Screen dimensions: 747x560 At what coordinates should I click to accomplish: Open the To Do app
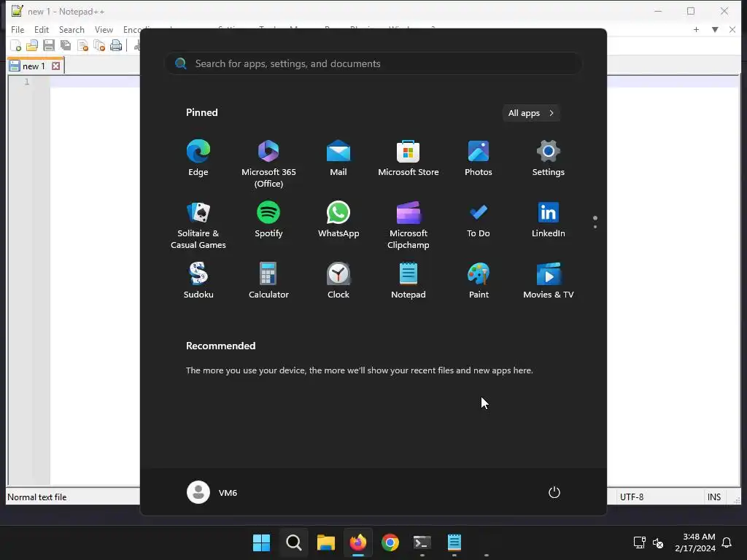479,219
